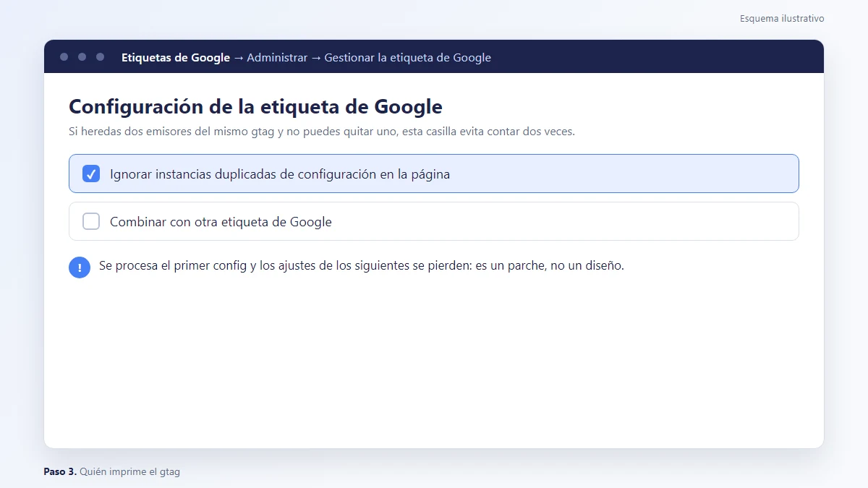Open Etiquetas de Google breadcrumb
The height and width of the screenshot is (488, 868).
pyautogui.click(x=176, y=57)
